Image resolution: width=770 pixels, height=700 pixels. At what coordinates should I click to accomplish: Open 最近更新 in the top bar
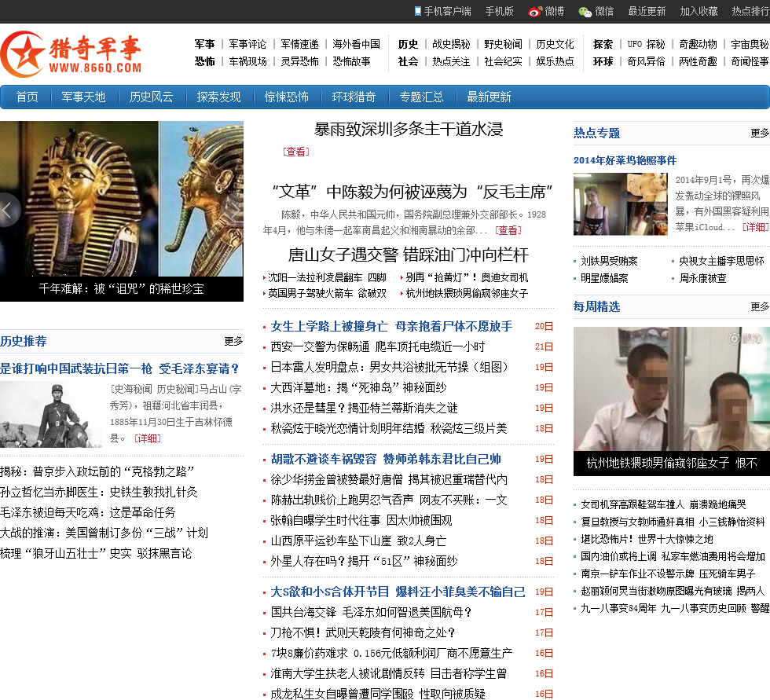(647, 11)
